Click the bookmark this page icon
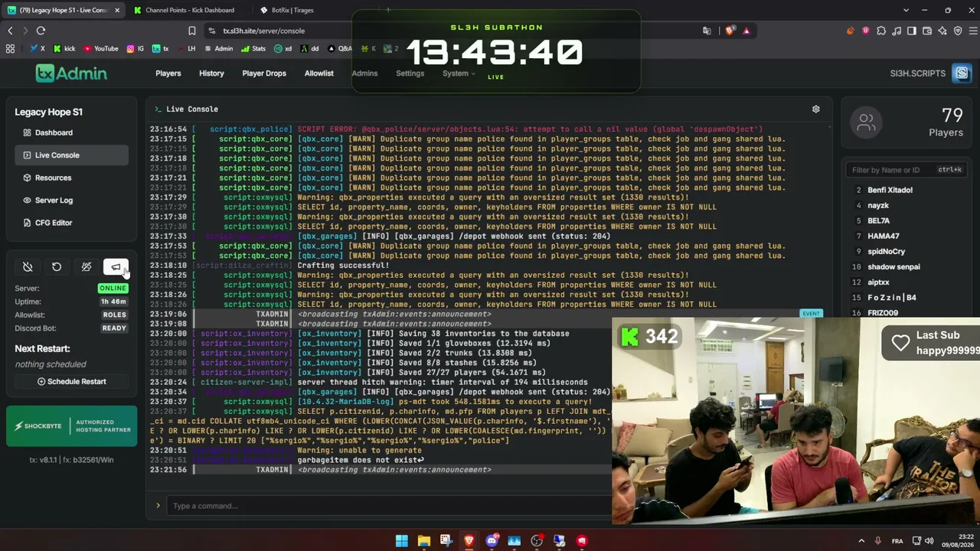 (x=192, y=31)
